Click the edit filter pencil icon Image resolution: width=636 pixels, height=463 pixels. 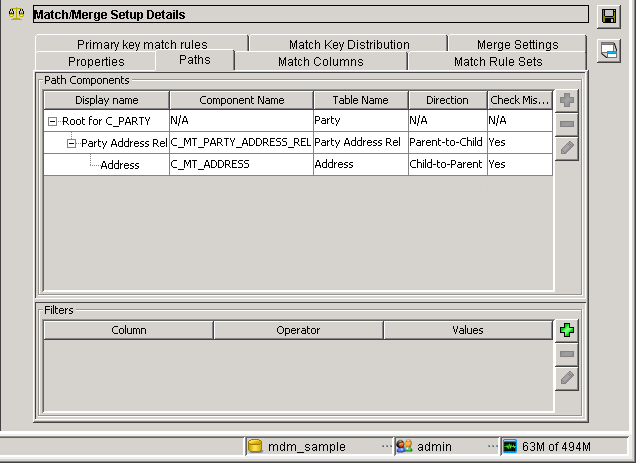566,378
